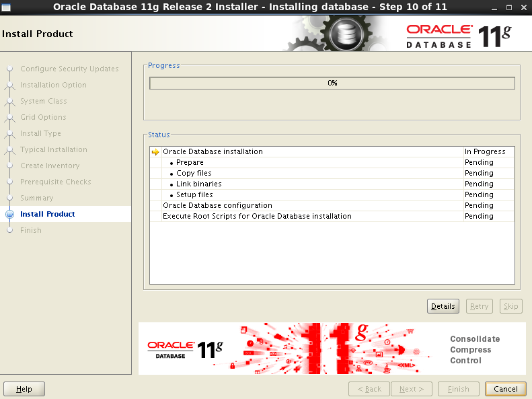Click the 0% progress bar

332,83
